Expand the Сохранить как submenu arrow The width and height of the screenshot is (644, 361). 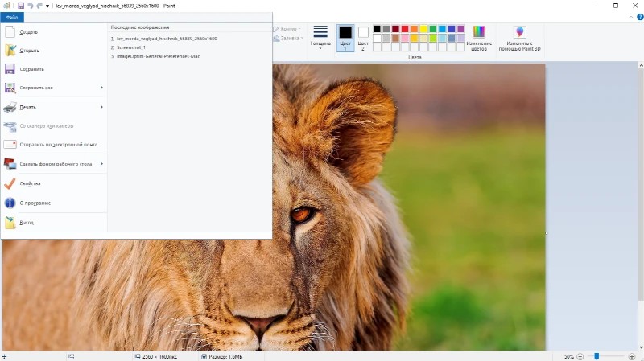(x=101, y=88)
